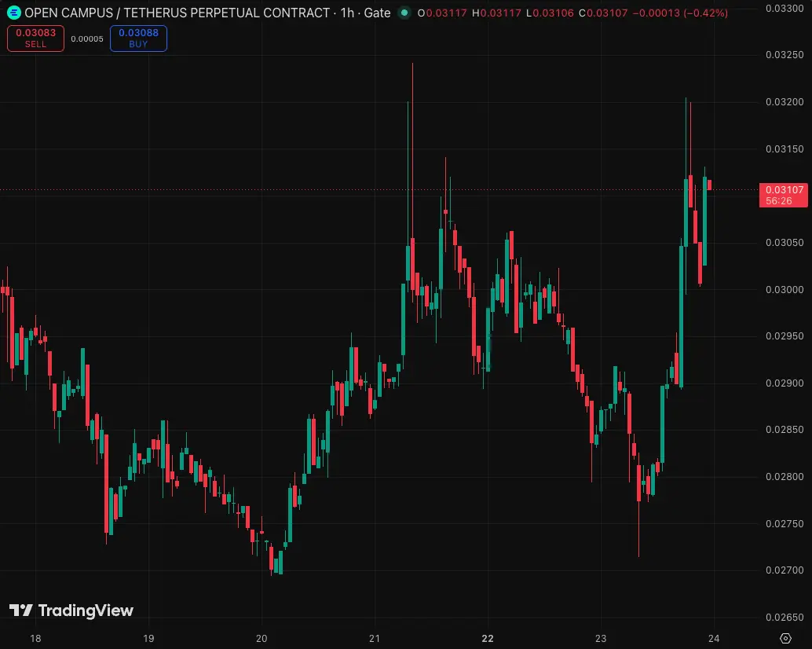Click date label 24 on time axis

click(x=714, y=638)
